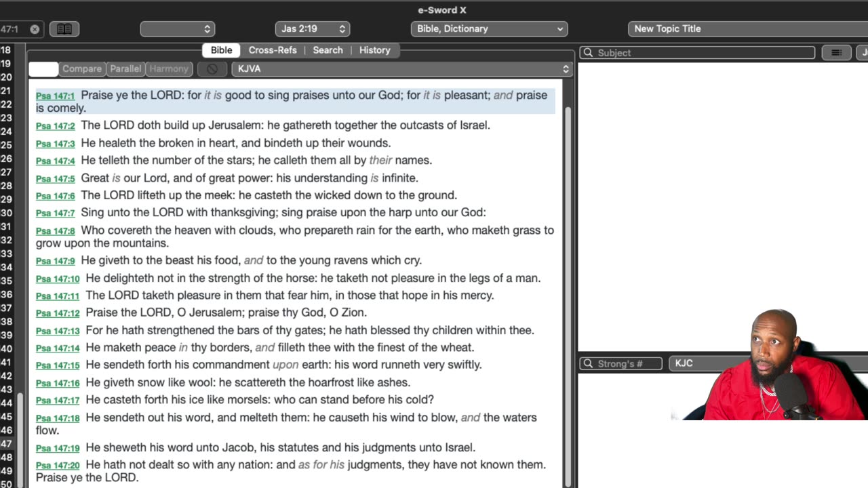Select the Harmony view
The width and height of the screenshot is (868, 488).
point(169,69)
